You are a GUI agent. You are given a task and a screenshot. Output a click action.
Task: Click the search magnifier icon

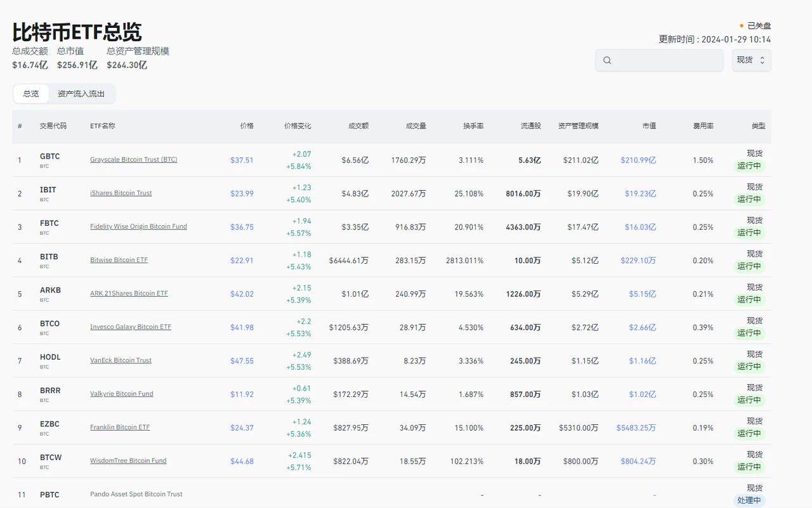pyautogui.click(x=607, y=60)
